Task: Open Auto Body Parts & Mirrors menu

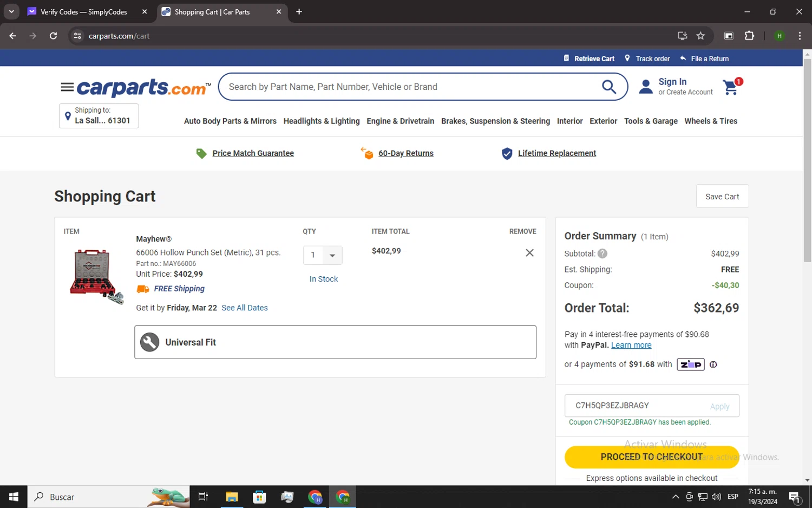Action: [230, 121]
